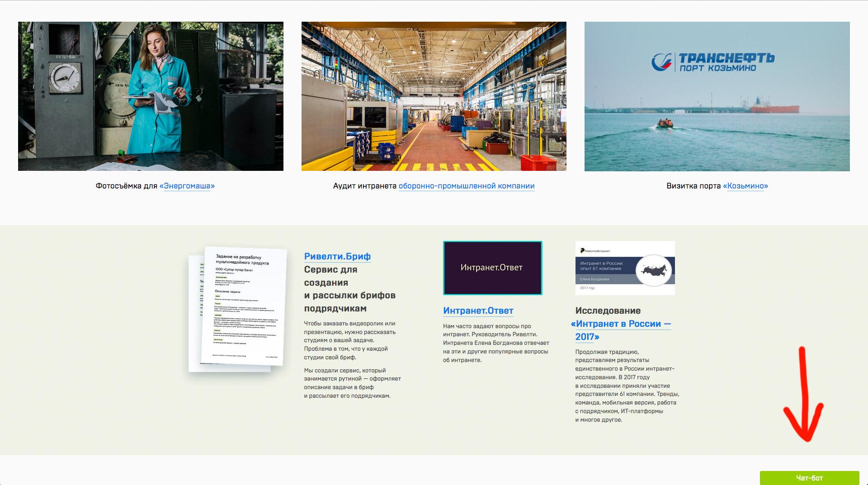Click the paragraph starting 'Нам часто задают вопросы'

pos(496,343)
